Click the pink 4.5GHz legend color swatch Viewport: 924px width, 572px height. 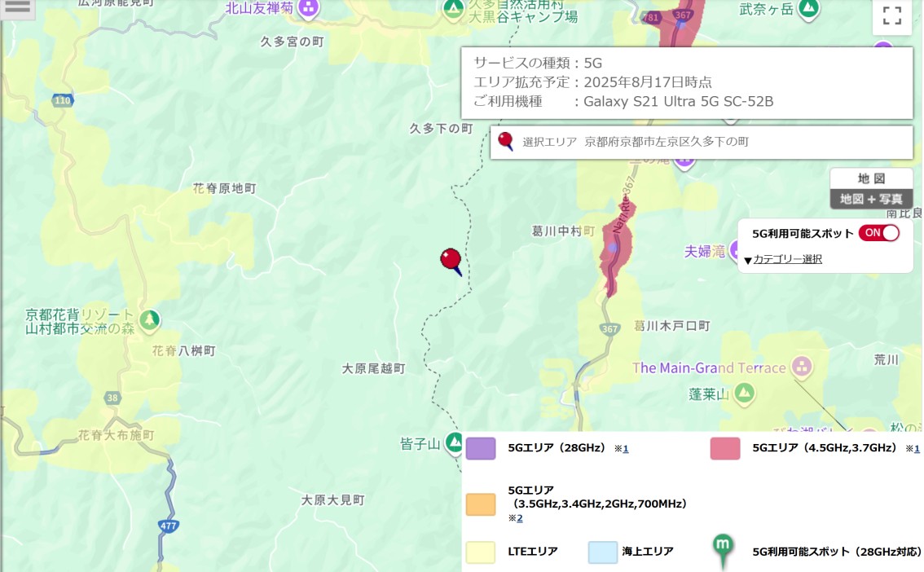click(x=725, y=448)
